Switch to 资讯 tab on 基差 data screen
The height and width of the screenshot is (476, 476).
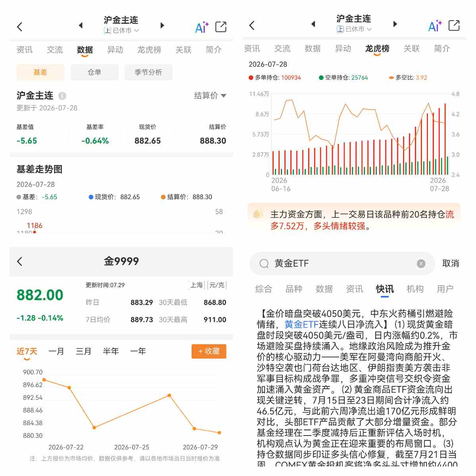[25, 50]
